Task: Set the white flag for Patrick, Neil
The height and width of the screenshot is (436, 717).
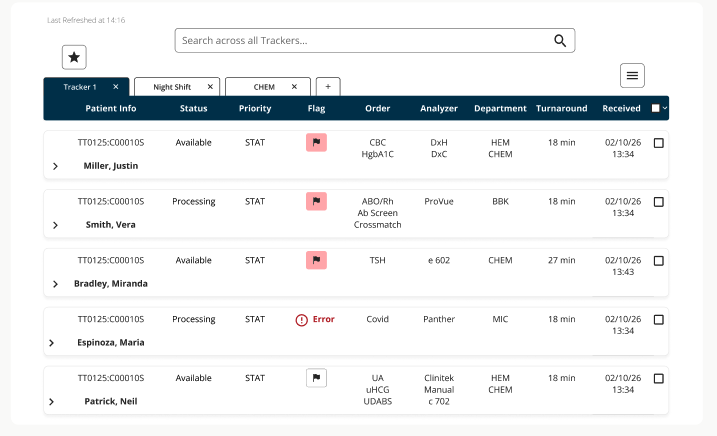Action: [316, 378]
